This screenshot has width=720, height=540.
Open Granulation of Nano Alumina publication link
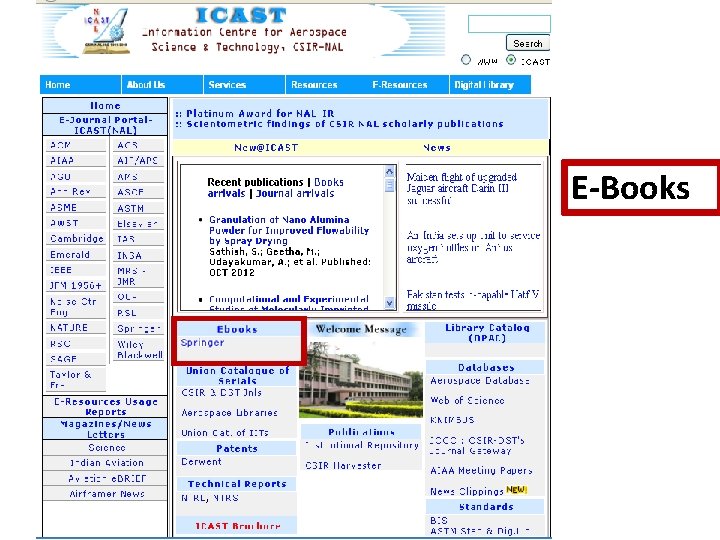(289, 230)
